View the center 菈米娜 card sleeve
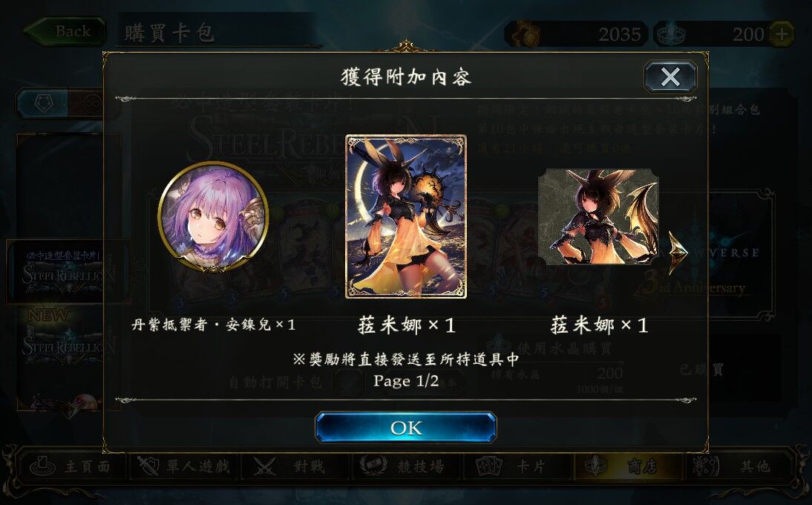This screenshot has height=505, width=812. (x=406, y=217)
